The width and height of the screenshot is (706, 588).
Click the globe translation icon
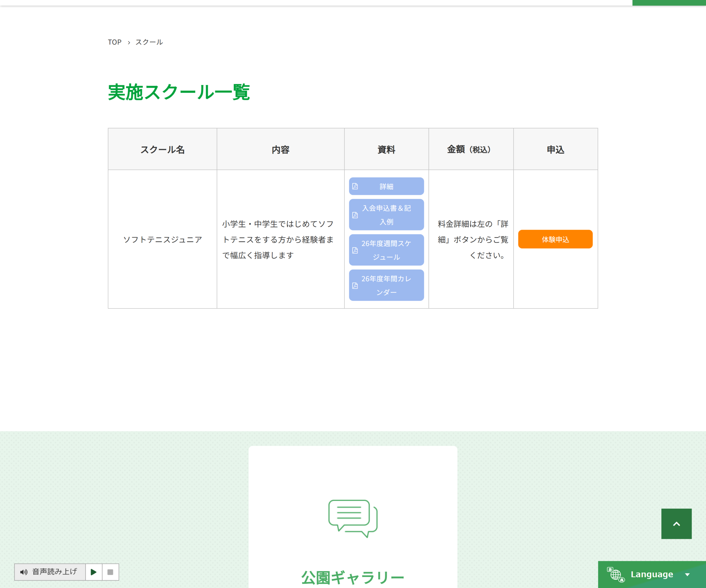pyautogui.click(x=616, y=574)
